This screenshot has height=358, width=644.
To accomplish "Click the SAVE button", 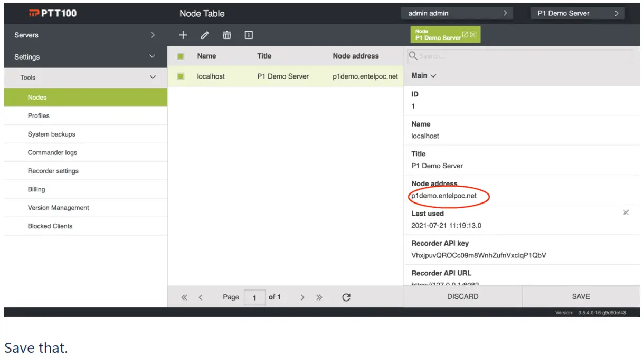I will [581, 296].
